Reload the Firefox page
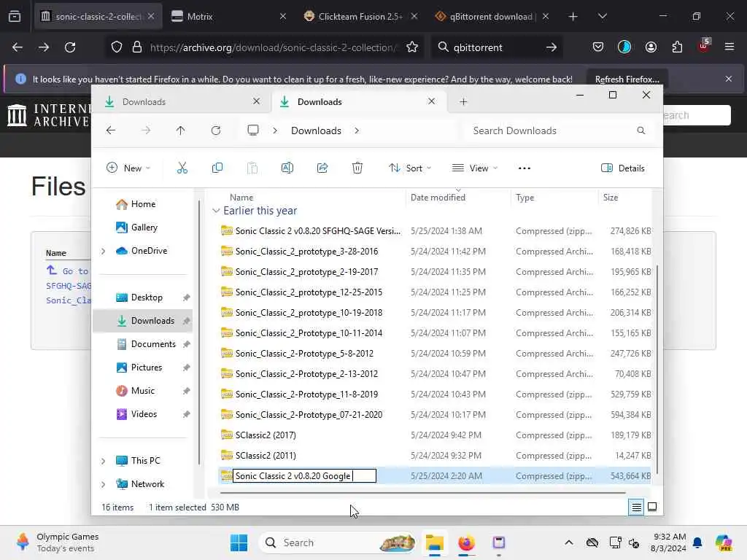 (x=70, y=47)
